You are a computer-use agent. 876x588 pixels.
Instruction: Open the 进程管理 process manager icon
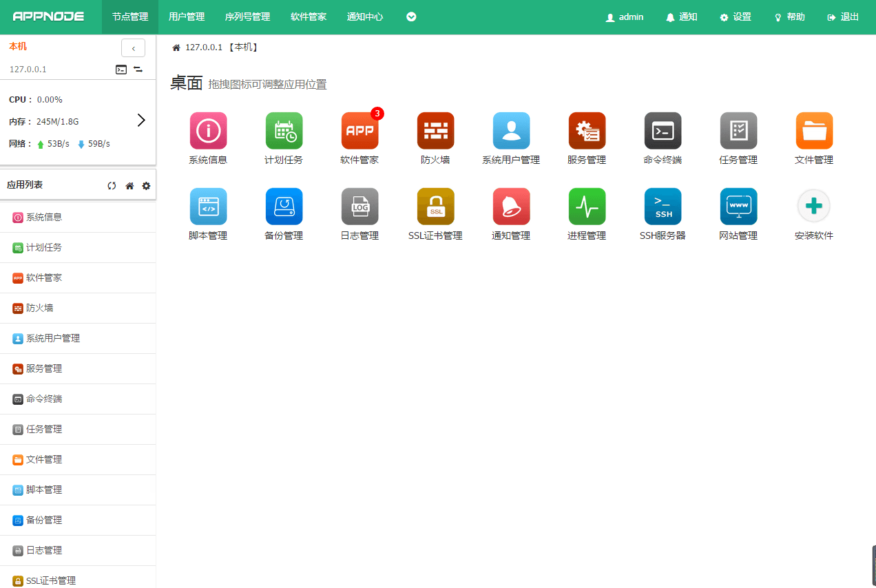[587, 207]
